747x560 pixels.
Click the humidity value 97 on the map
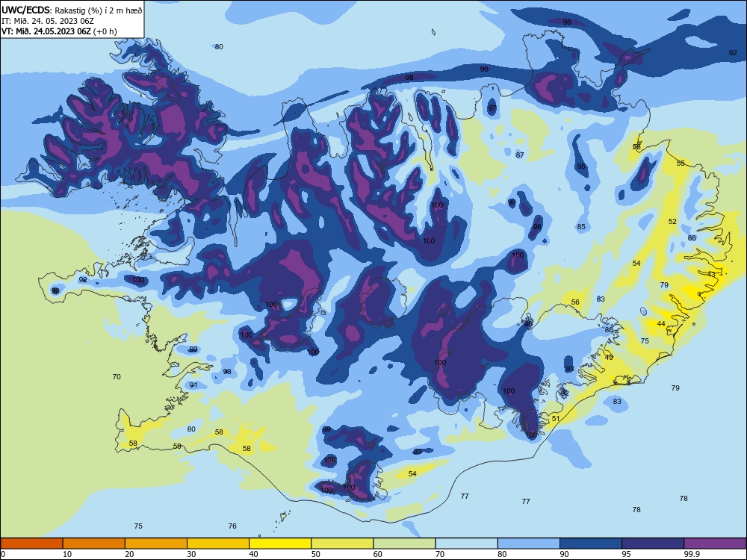(x=492, y=108)
